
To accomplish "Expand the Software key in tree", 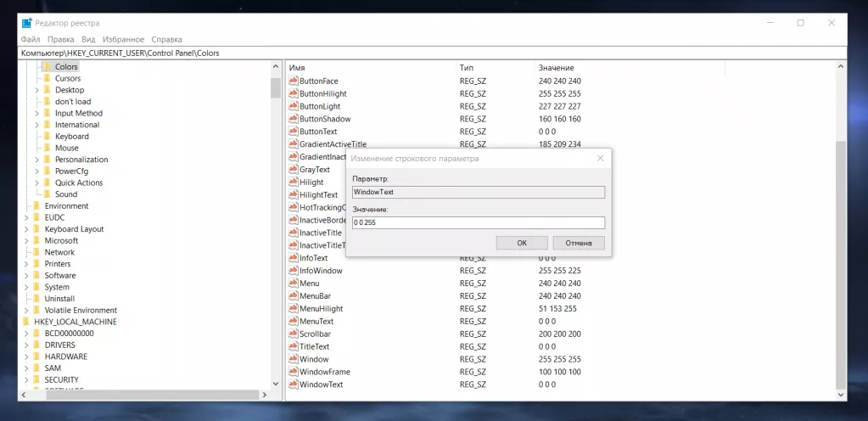I will click(25, 276).
